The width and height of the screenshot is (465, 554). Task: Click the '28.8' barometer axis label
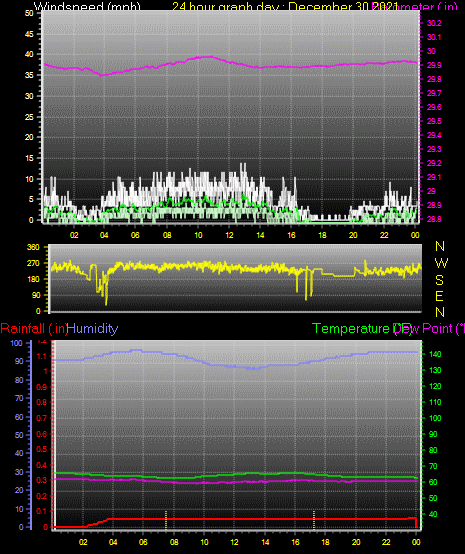(434, 219)
